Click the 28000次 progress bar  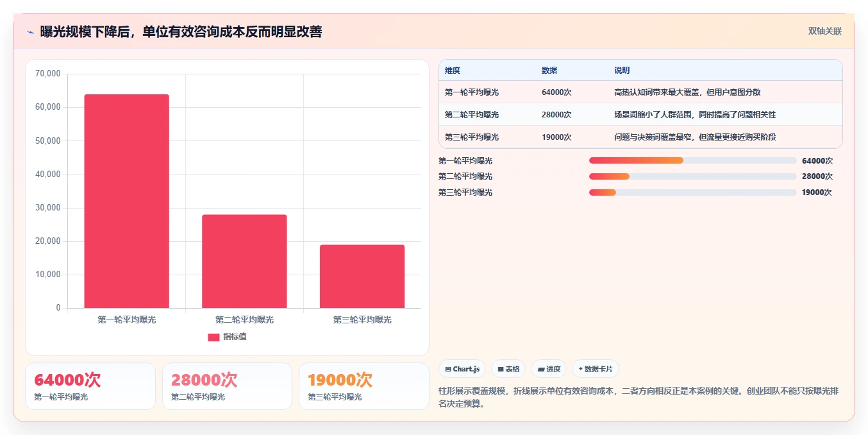tap(692, 176)
